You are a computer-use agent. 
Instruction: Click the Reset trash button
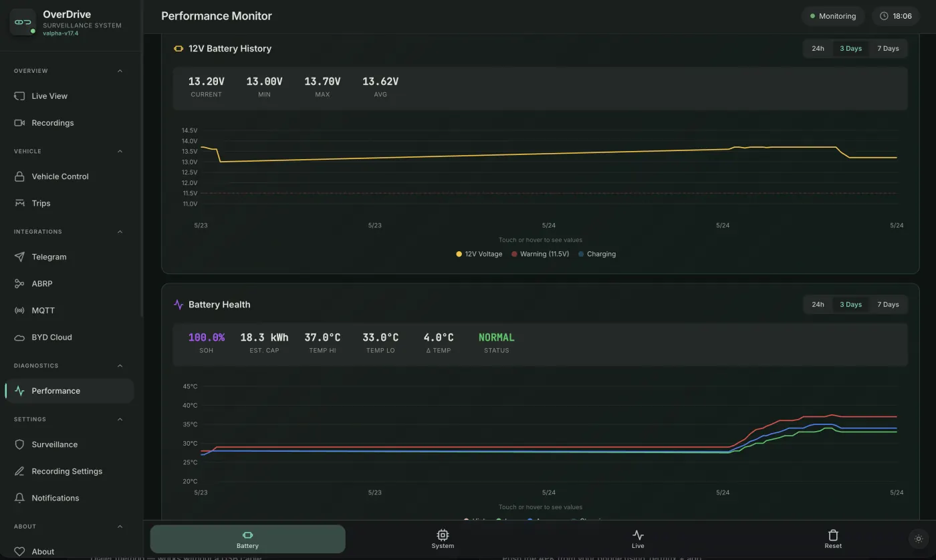coord(833,539)
